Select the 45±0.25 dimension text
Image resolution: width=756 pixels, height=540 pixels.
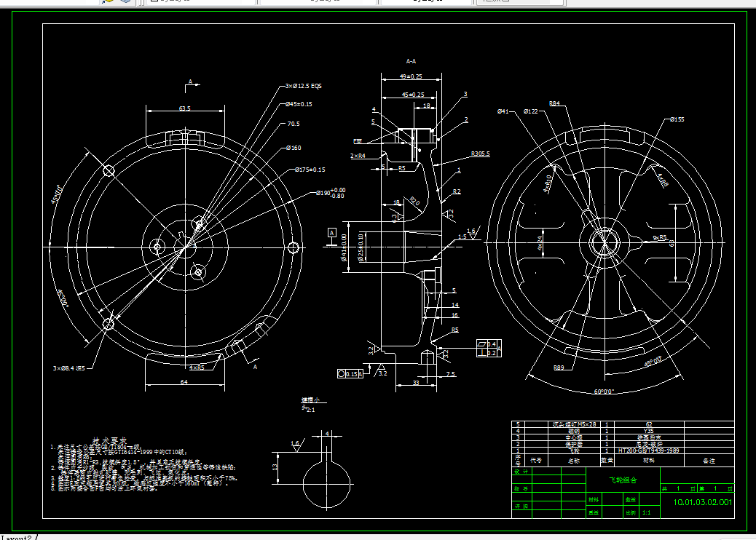[413, 95]
